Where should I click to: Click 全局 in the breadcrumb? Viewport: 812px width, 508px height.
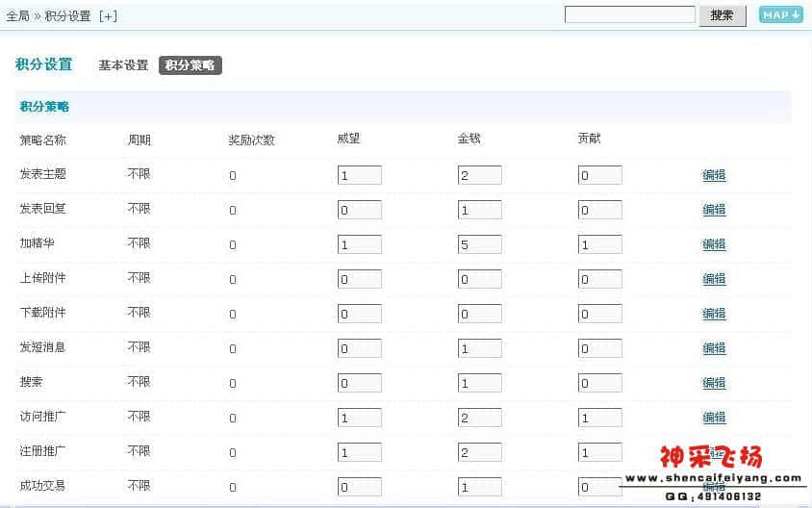[17, 16]
